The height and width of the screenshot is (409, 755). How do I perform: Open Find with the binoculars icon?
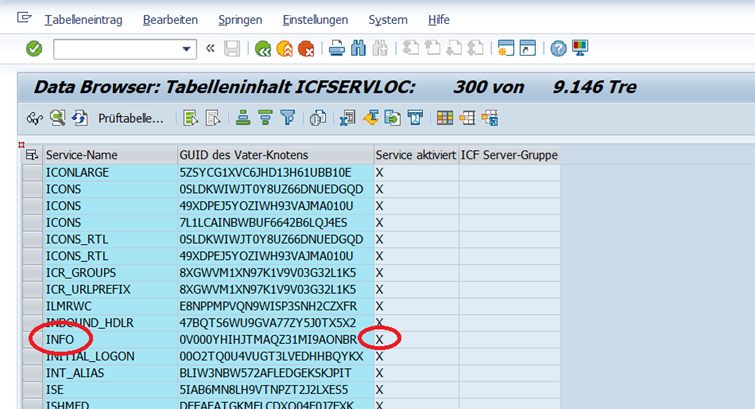pos(358,49)
